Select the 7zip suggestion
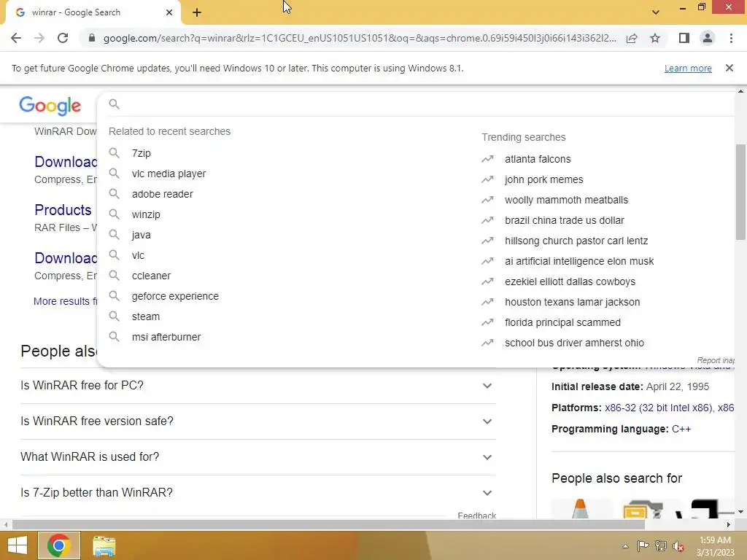747x560 pixels. click(142, 153)
